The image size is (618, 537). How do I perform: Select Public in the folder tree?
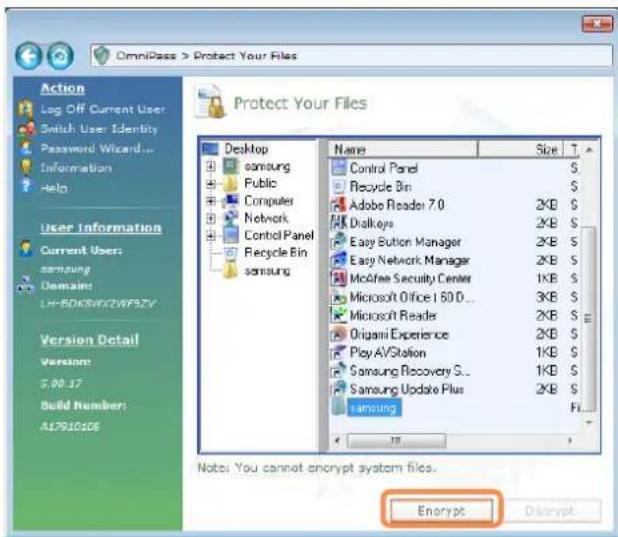261,183
